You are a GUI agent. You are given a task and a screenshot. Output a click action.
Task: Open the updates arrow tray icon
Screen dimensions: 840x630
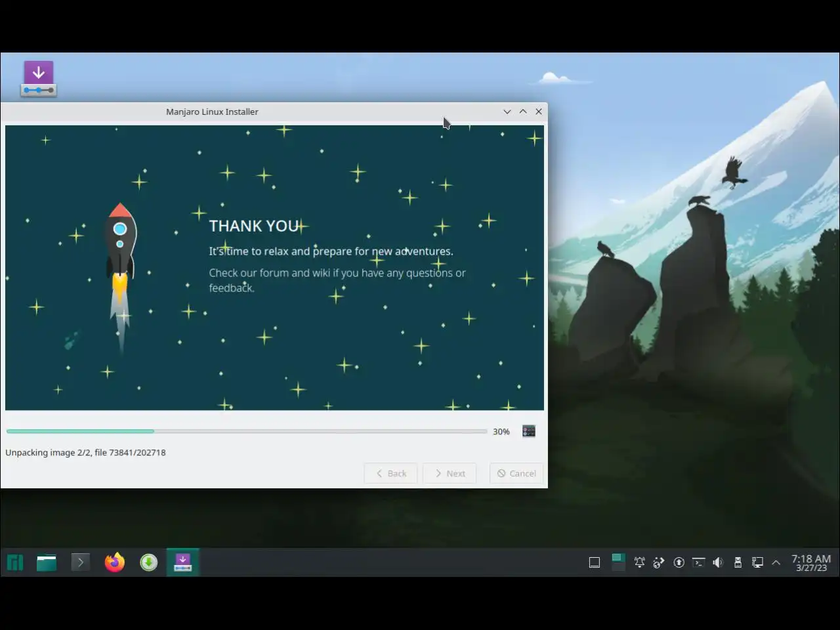[x=679, y=562]
